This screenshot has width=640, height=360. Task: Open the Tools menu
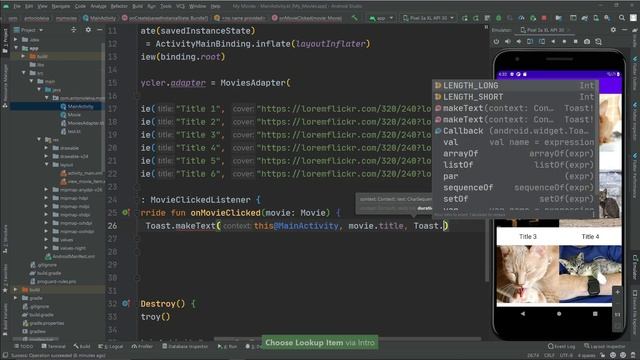click(166, 6)
